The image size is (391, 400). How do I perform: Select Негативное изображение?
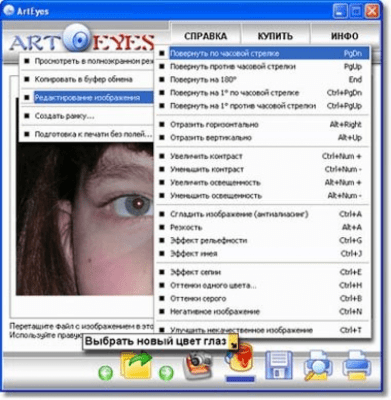pos(263,312)
